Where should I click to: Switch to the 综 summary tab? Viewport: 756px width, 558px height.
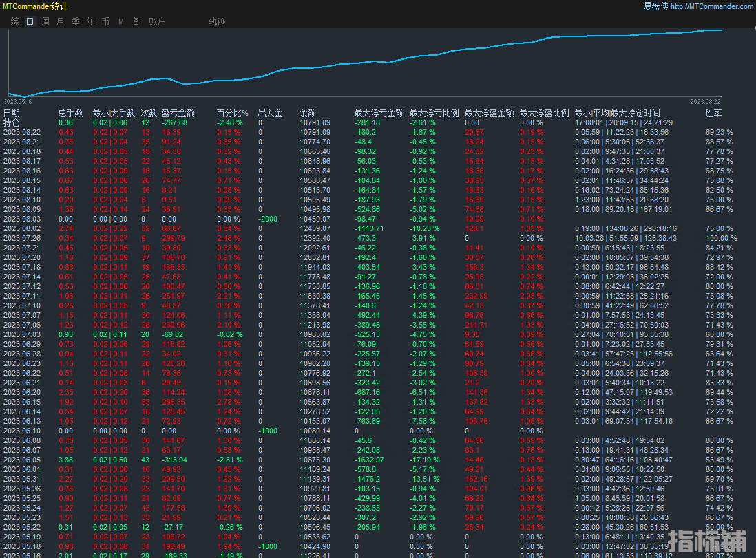click(14, 21)
